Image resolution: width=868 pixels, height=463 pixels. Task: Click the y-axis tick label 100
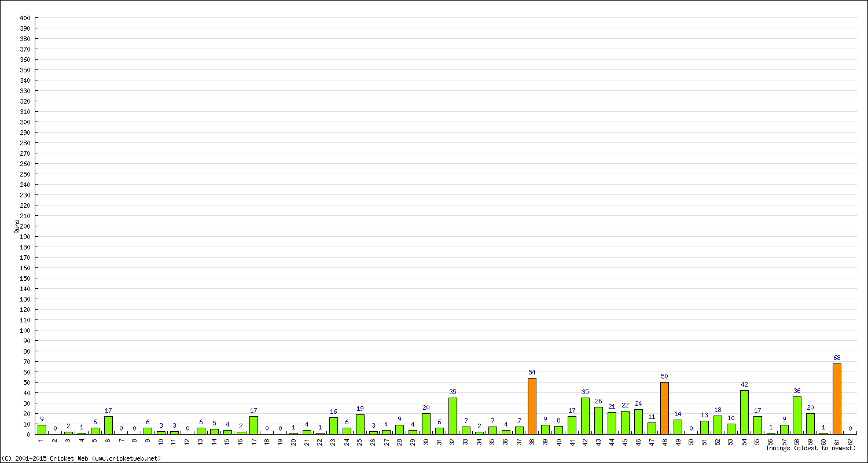tap(25, 330)
